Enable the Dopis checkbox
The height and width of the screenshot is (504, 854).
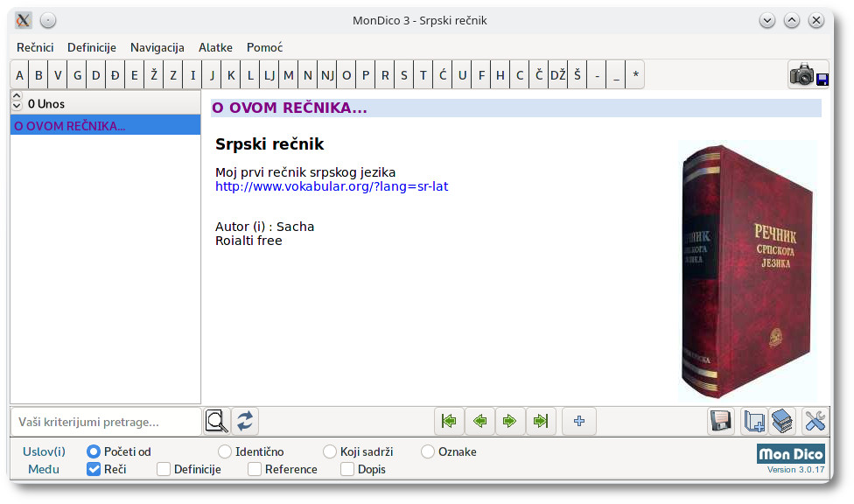347,469
